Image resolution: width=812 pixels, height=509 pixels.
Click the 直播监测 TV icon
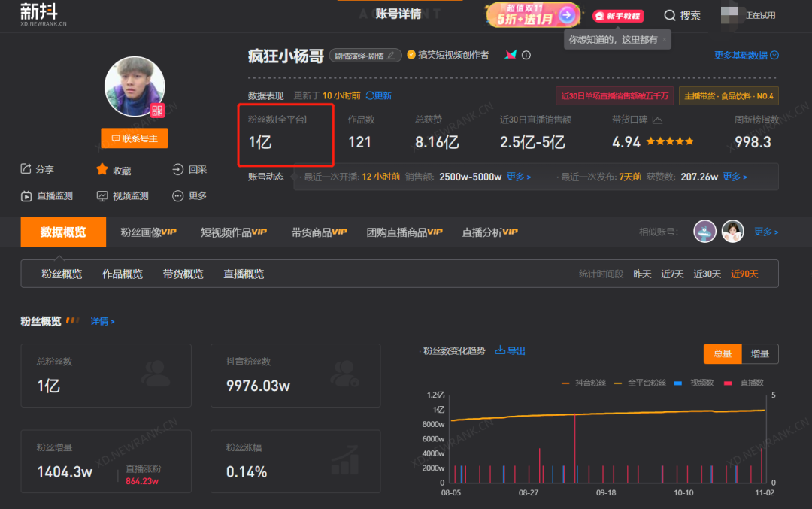click(27, 196)
